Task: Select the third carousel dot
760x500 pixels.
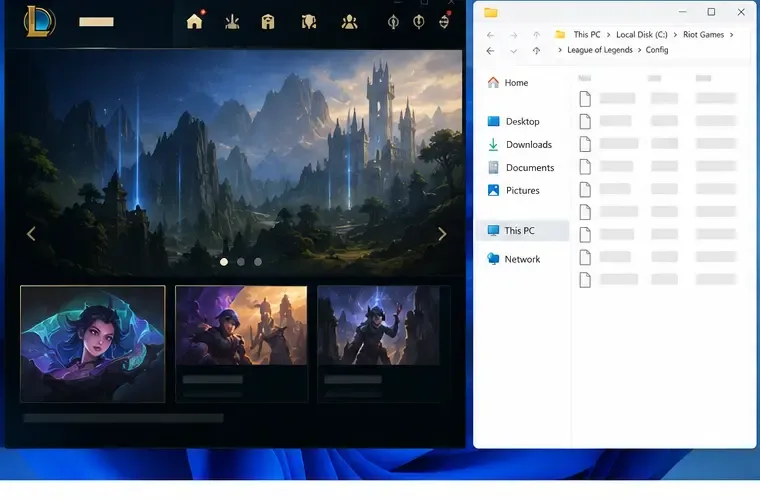Action: (x=258, y=262)
